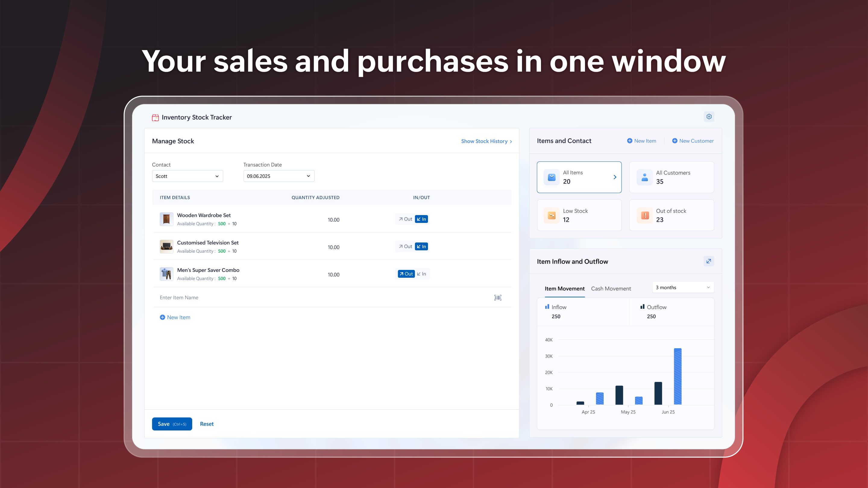
Task: Set Men's Super Saver Combo to In
Action: click(x=422, y=274)
